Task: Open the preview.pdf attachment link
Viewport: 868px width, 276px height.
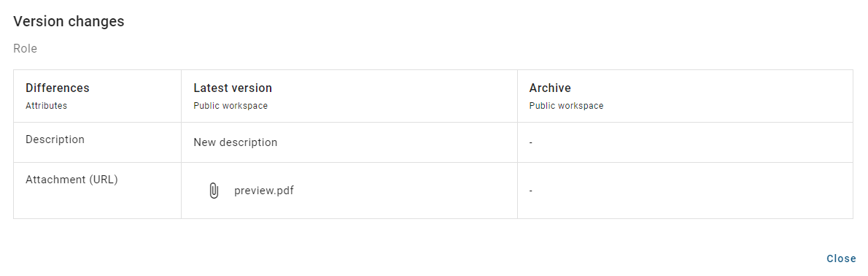Action: tap(263, 191)
